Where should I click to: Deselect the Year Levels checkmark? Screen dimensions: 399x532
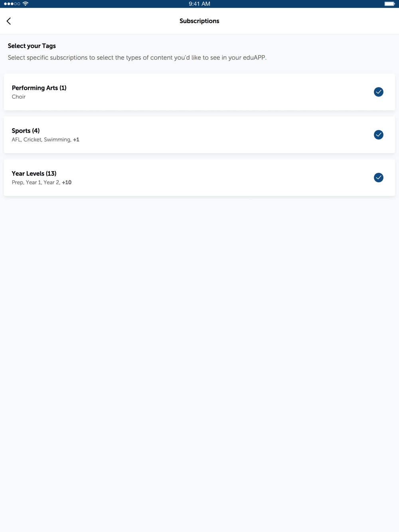coord(378,177)
